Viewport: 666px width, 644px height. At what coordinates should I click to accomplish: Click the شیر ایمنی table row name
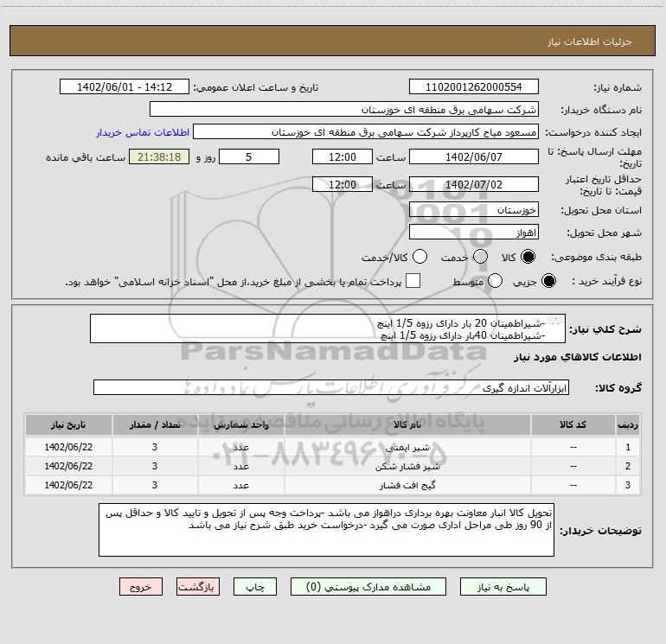(407, 447)
